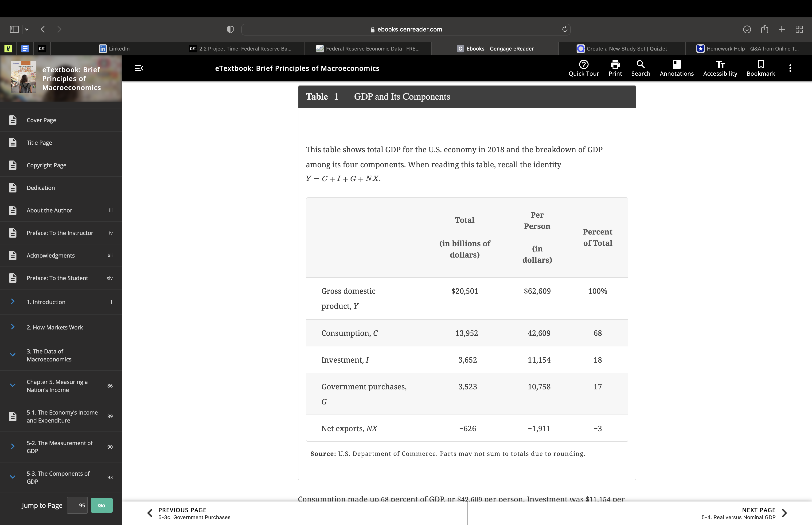Switch to the Federal Reserve Economic Data tab

pos(368,48)
